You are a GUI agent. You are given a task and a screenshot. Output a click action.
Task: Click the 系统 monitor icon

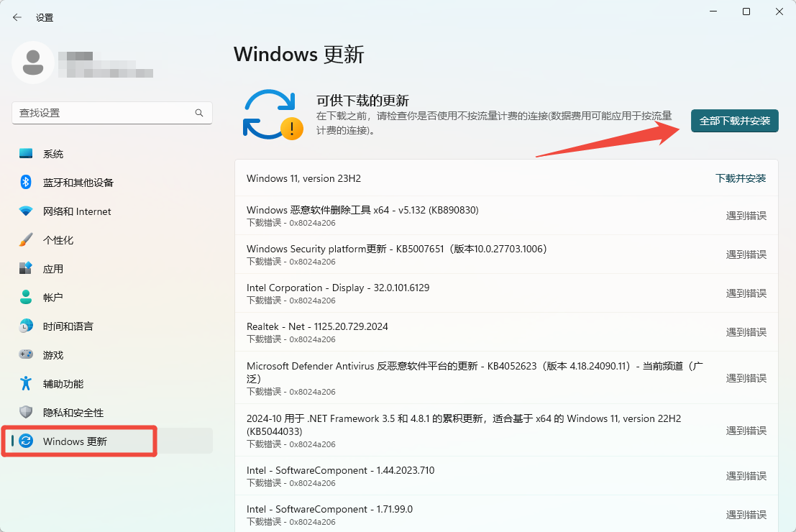tap(26, 153)
